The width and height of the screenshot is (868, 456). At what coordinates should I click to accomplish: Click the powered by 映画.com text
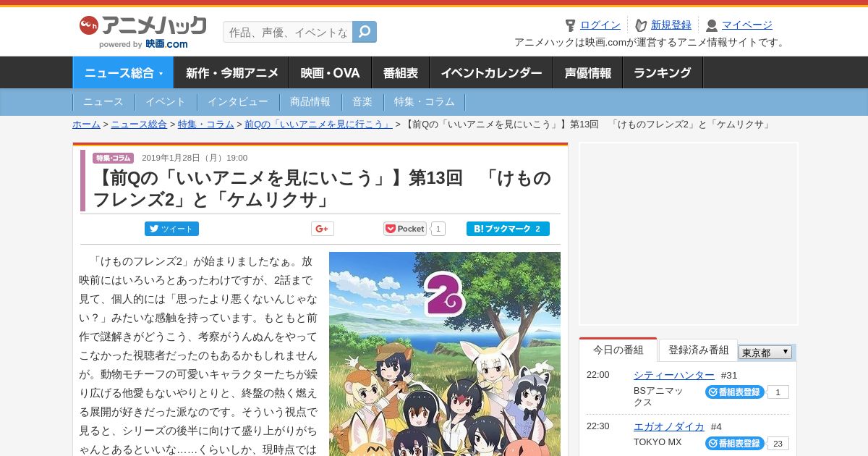click(x=143, y=44)
